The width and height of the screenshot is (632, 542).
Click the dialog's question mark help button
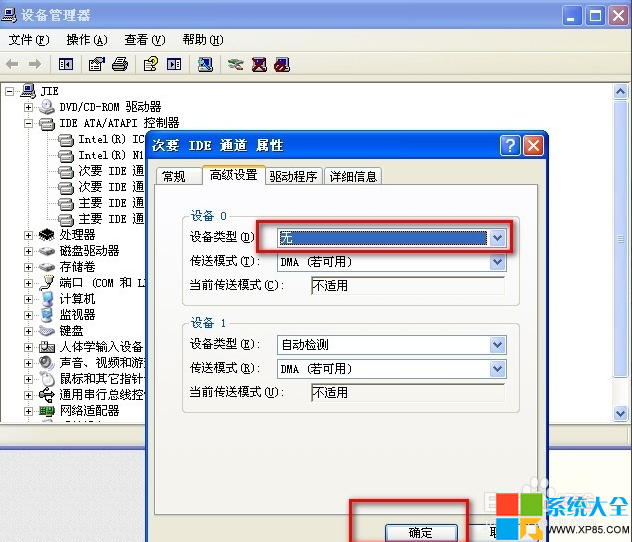click(510, 146)
